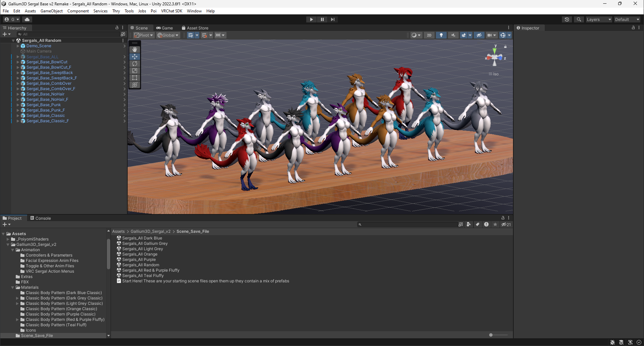Screen dimensions: 644x346
Task: Toggle 2D view mode
Action: pos(429,35)
